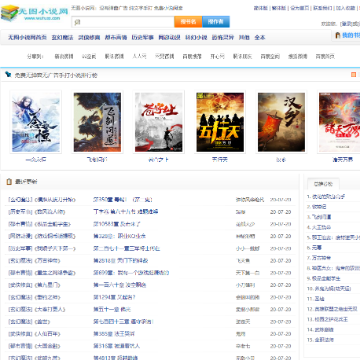Click the bookshelf icon beside 我的书架
The height and width of the screenshot is (360, 360).
338,35
